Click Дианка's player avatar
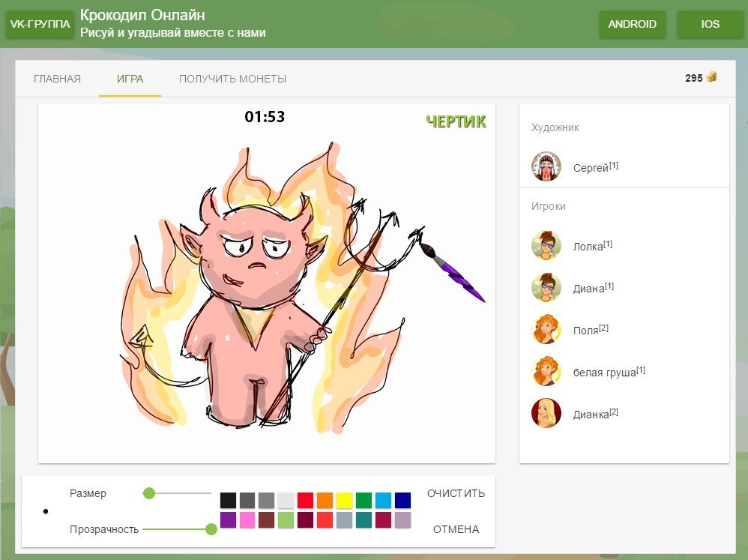 click(546, 413)
